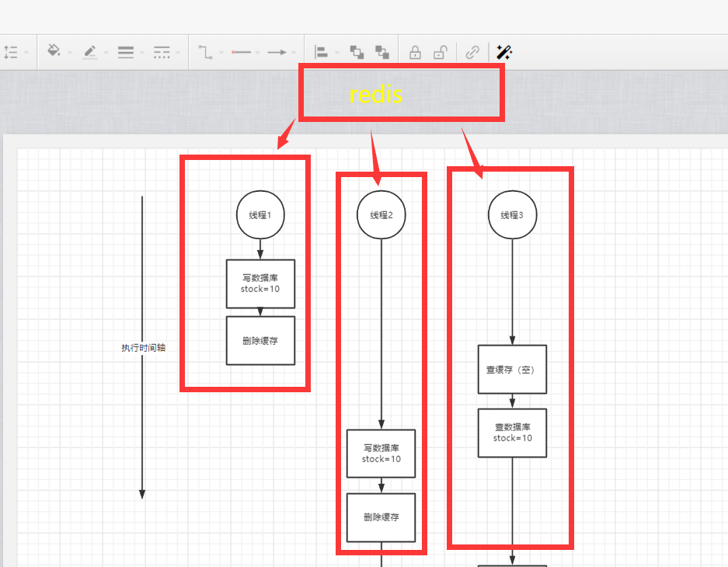
Task: Click the lock icon
Action: click(x=415, y=52)
